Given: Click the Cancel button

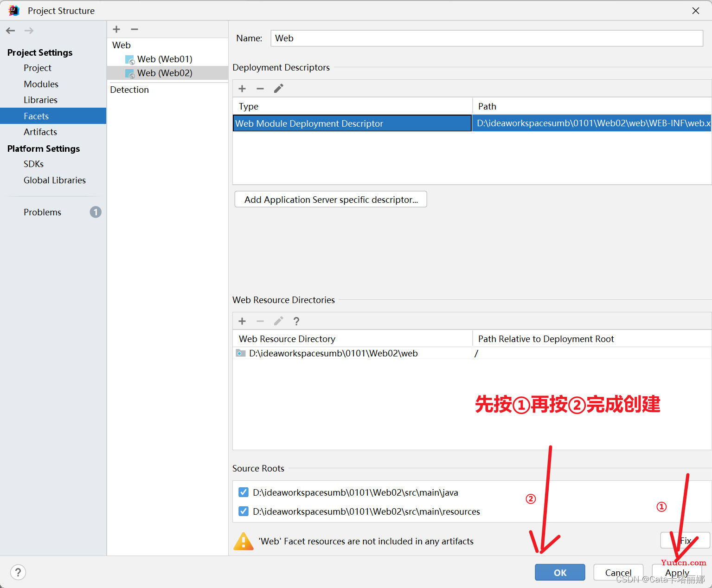Looking at the screenshot, I should pos(618,572).
